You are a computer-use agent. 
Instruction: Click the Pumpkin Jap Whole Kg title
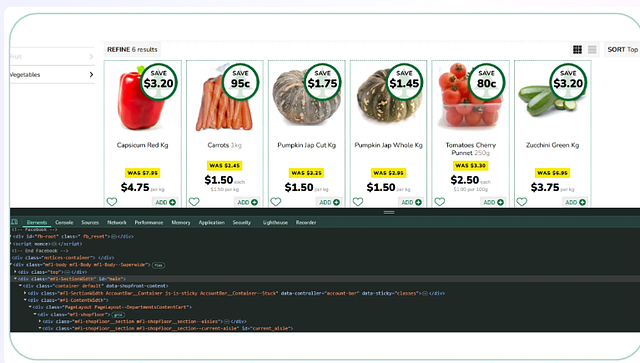(388, 145)
